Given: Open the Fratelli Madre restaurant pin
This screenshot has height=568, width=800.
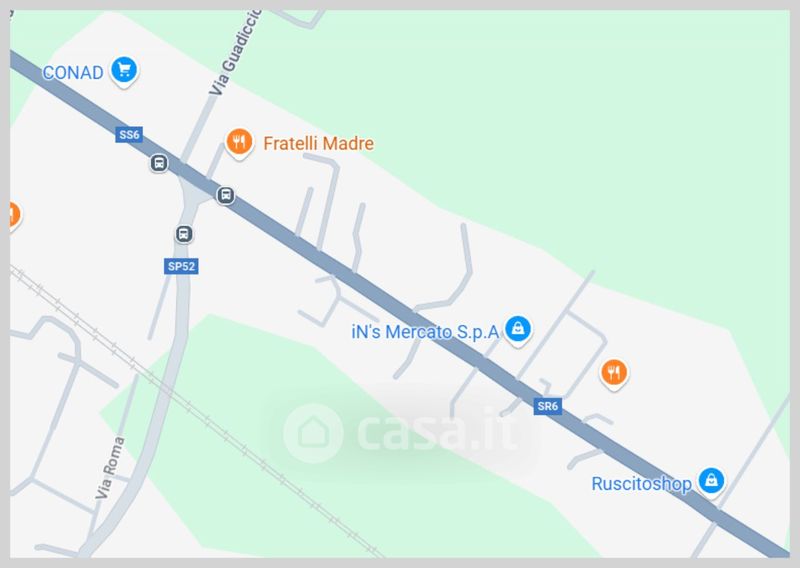Looking at the screenshot, I should [x=239, y=142].
